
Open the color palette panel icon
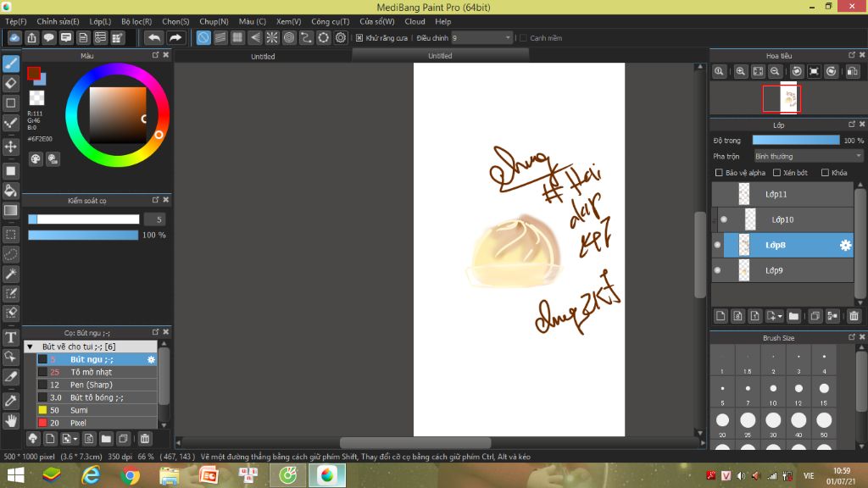coord(36,159)
